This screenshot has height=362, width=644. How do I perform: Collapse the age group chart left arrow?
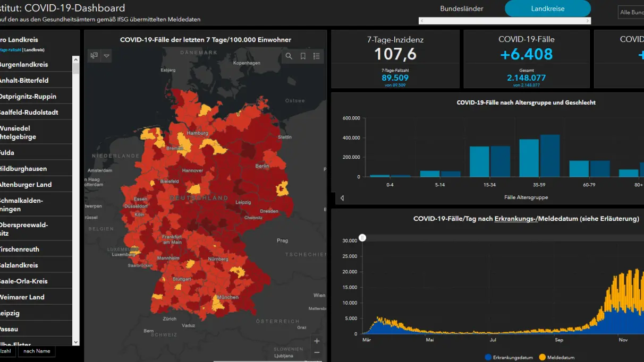[342, 198]
